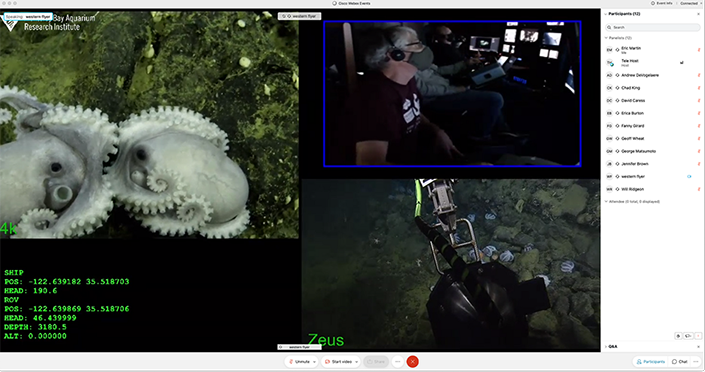Collapse the Panelists (12) group

point(618,38)
